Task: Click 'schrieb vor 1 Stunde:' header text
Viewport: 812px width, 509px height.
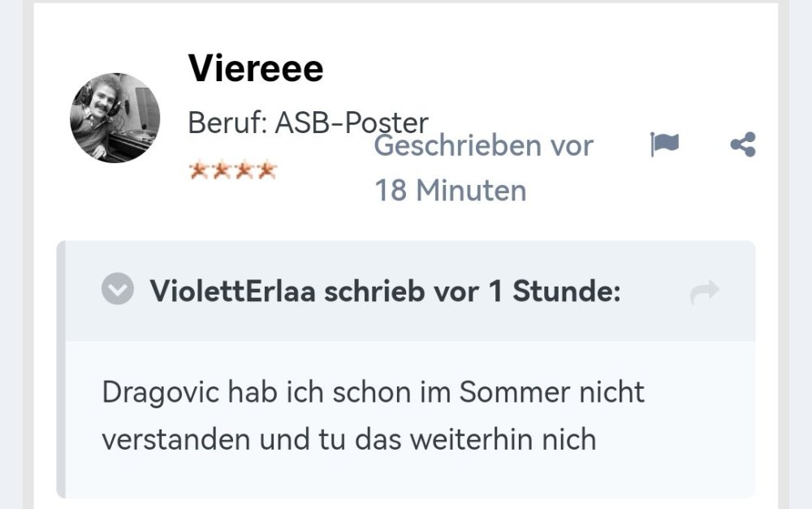Action: [x=473, y=291]
